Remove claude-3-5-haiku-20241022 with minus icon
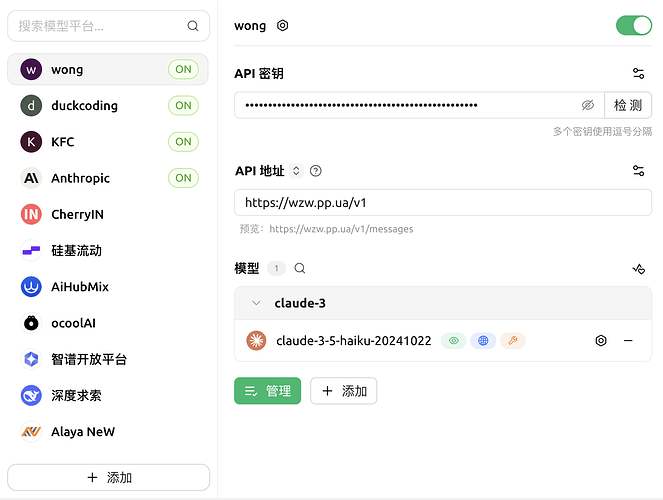Screen dimensions: 663x500 628,341
